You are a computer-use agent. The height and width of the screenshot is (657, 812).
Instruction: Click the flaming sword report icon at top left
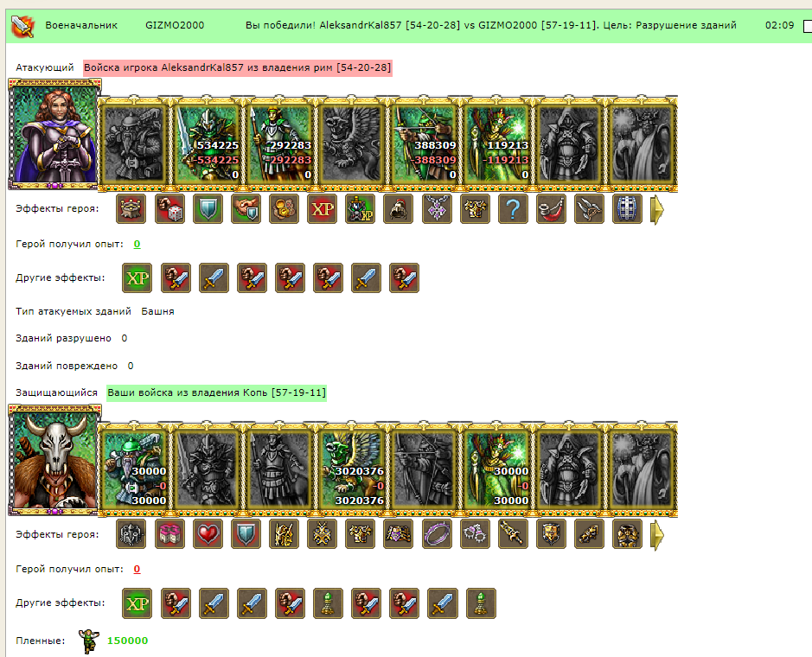[22, 26]
